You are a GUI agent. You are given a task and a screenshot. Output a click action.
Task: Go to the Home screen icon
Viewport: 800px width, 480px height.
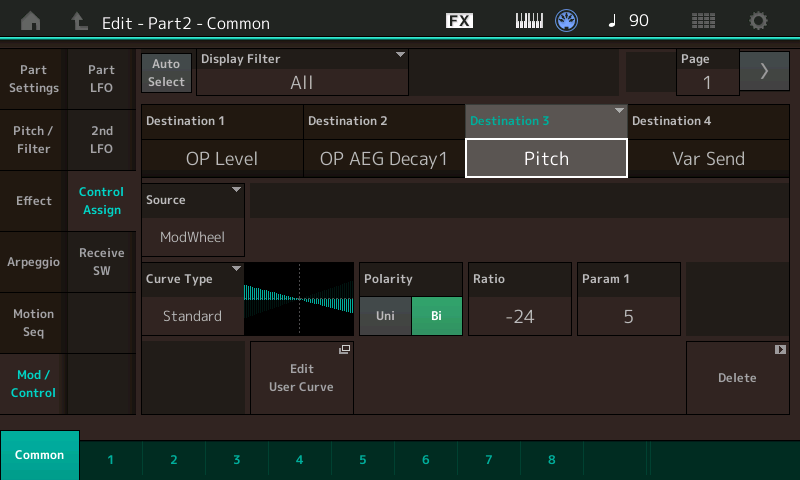[31, 21]
